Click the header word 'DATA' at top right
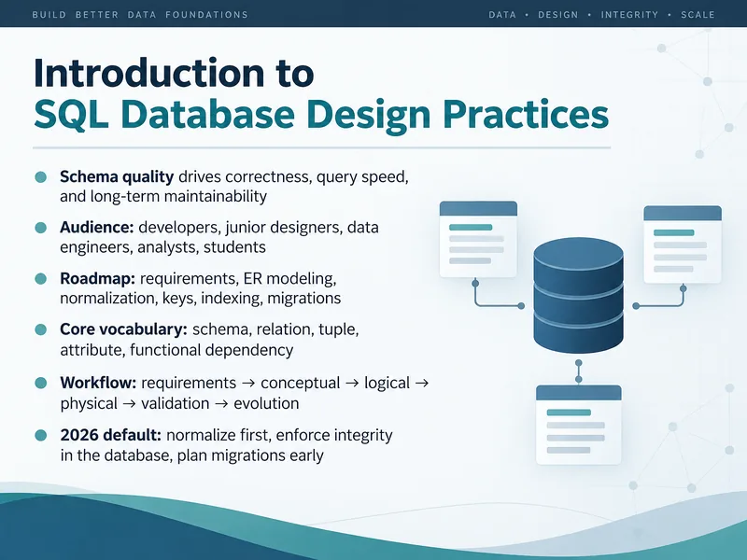 coord(502,15)
